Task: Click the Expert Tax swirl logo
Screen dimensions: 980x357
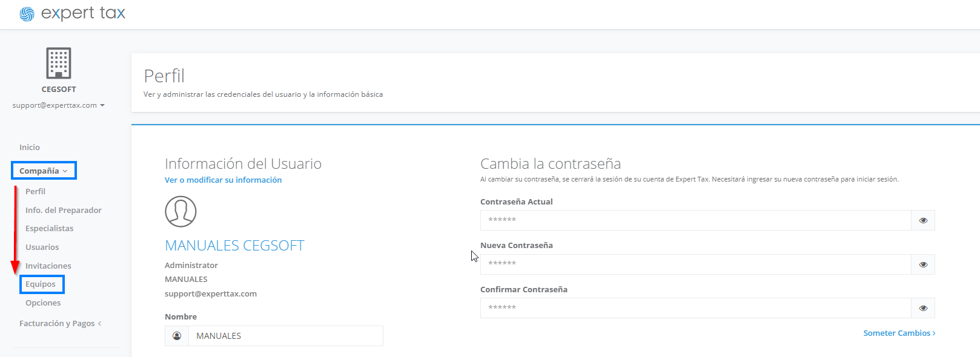Action: click(x=27, y=14)
